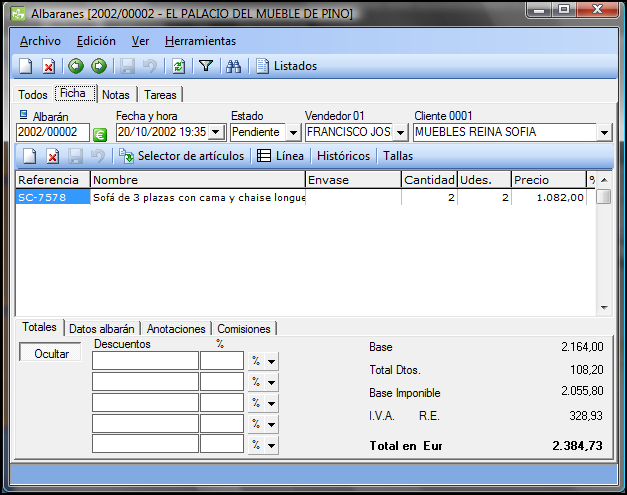Open fifth discount row % type dropdown
The image size is (627, 495).
[271, 445]
